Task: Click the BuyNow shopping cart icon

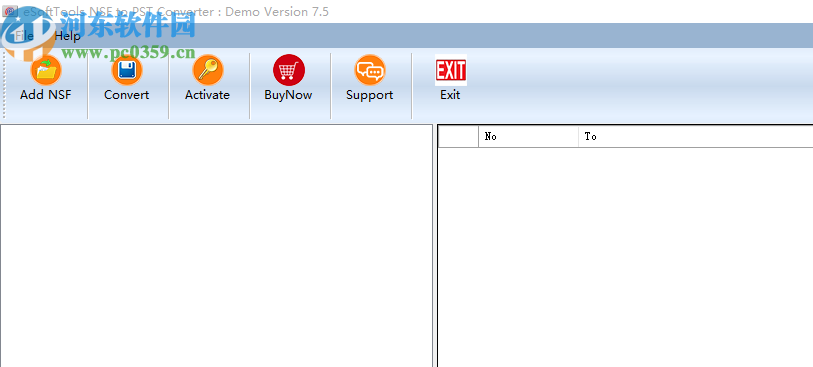Action: click(x=289, y=70)
